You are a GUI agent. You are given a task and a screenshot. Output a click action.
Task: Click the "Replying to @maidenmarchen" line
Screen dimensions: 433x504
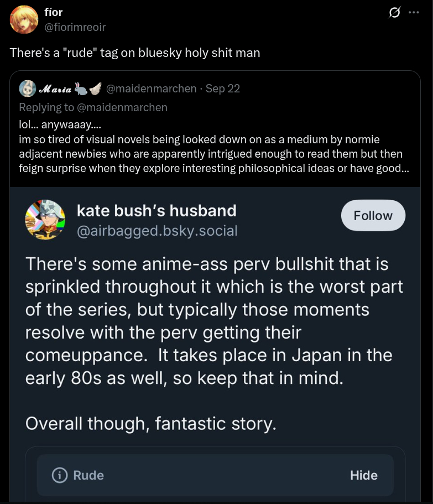coord(93,107)
